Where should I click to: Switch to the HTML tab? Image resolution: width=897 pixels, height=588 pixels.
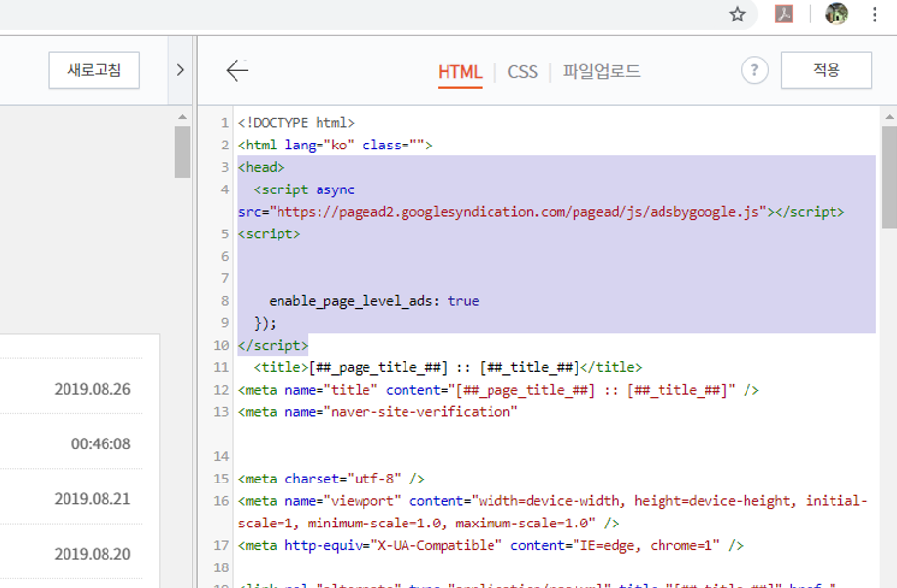pyautogui.click(x=460, y=72)
